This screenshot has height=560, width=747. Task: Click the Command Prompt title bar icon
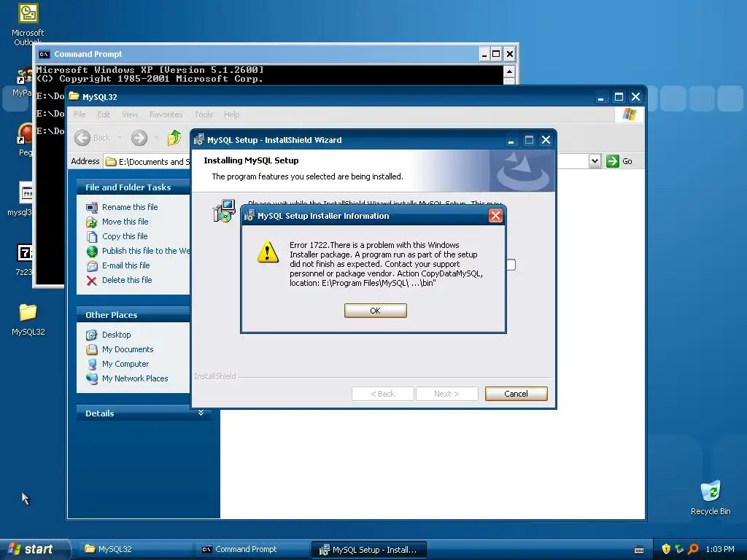coord(44,54)
